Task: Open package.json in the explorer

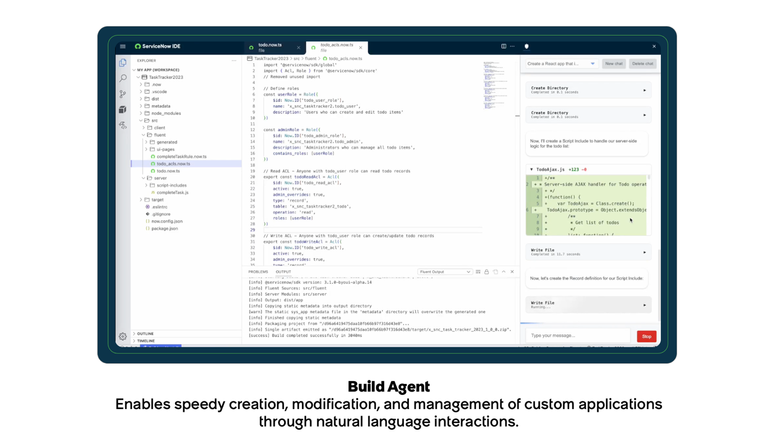Action: pyautogui.click(x=162, y=229)
